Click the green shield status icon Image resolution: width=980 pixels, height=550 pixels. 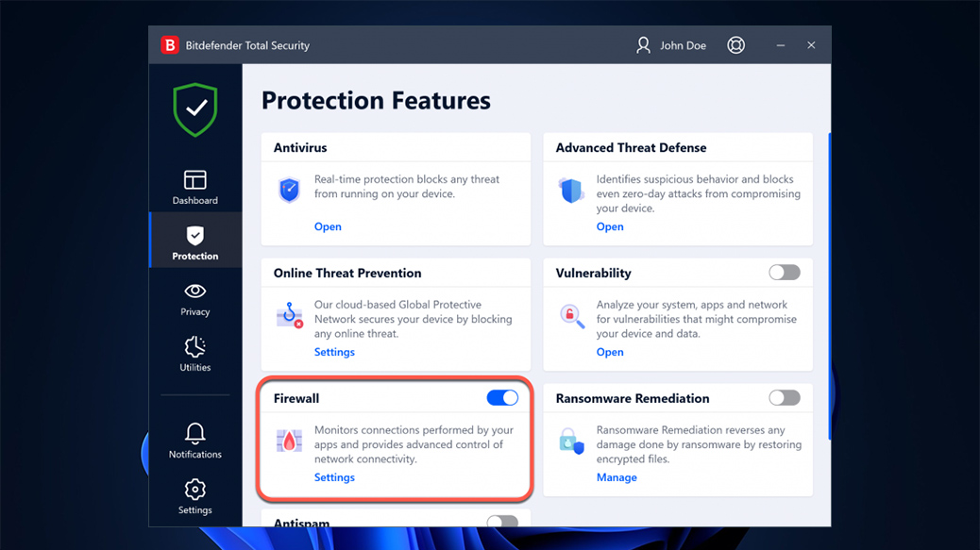tap(195, 109)
